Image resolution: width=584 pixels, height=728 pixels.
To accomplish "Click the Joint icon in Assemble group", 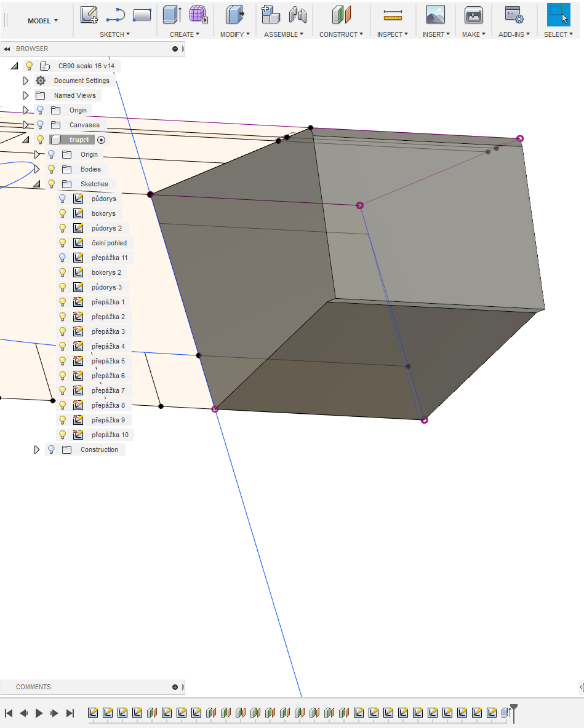I will coord(298,14).
